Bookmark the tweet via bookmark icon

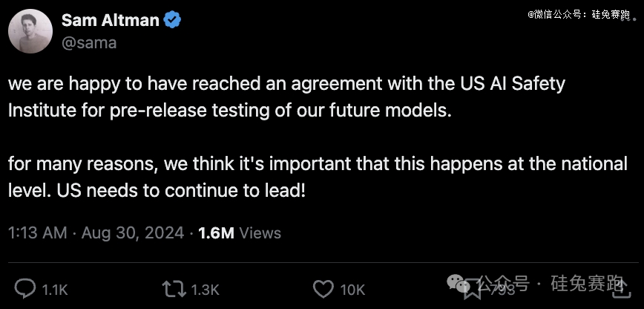(470, 291)
